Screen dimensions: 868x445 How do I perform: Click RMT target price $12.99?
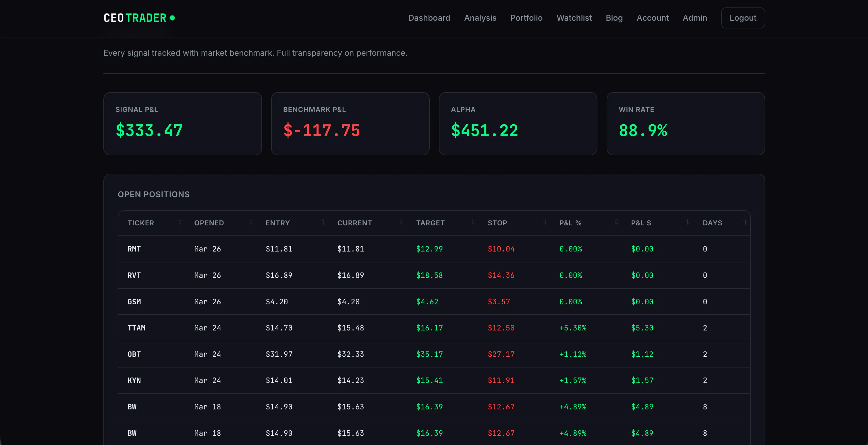click(429, 249)
